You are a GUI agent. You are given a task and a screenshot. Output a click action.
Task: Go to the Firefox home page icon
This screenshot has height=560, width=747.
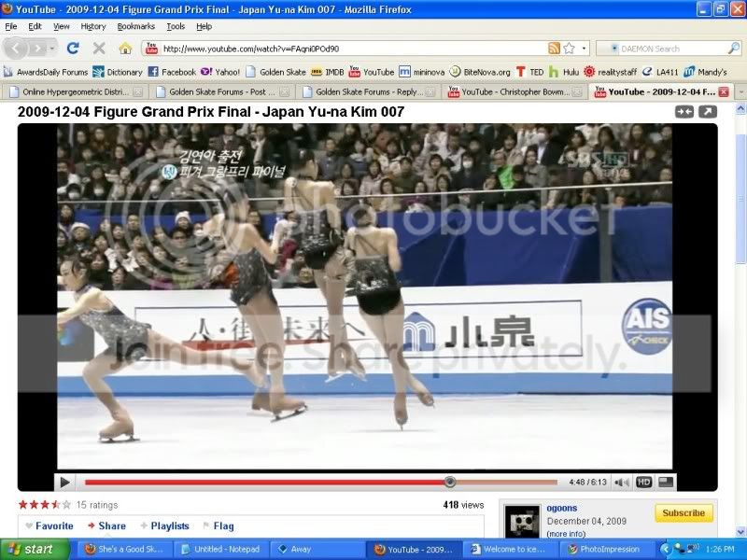point(125,49)
